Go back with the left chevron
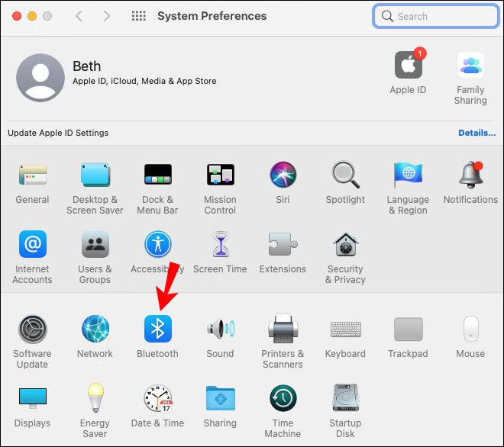504x447 pixels. pos(79,16)
